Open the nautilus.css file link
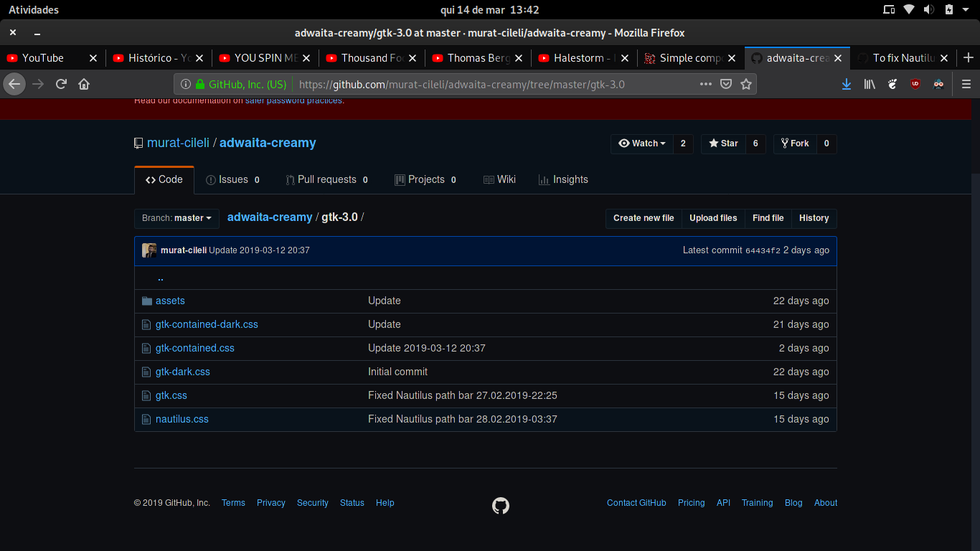 point(182,419)
